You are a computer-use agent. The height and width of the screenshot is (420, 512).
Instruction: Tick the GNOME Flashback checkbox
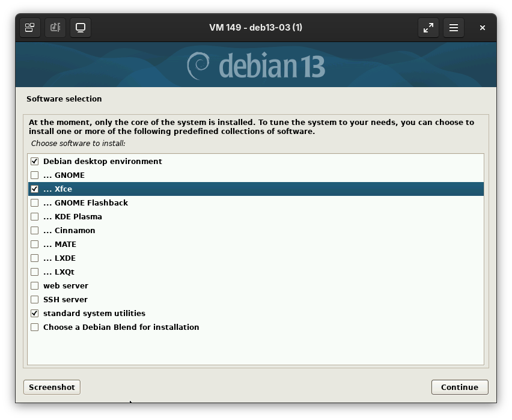pos(35,203)
